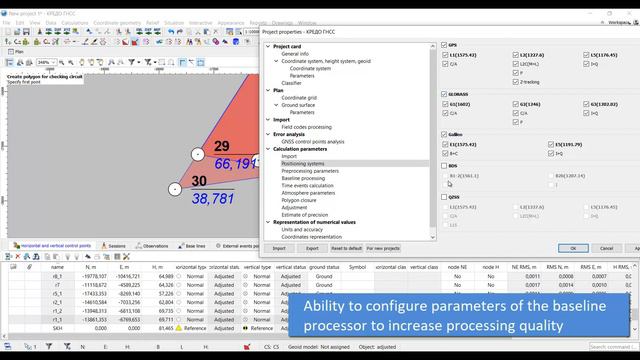Collapse the Import tree node
This screenshot has height=360, width=640.
pyautogui.click(x=268, y=120)
